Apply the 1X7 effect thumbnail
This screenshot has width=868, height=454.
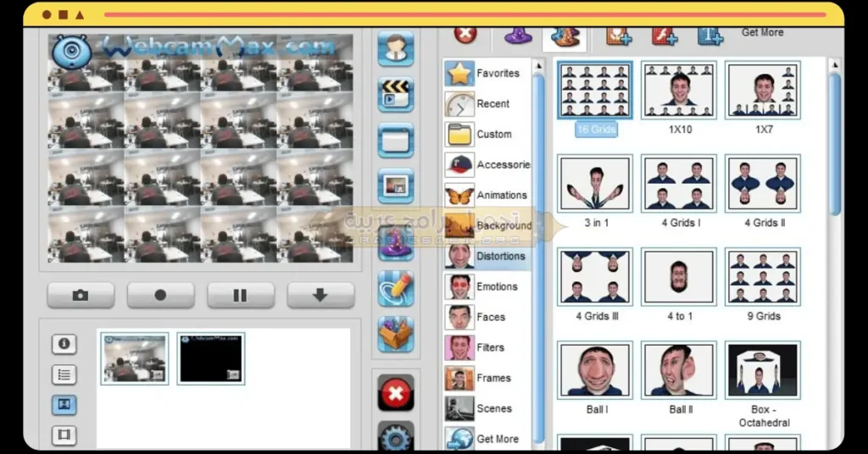click(x=763, y=90)
